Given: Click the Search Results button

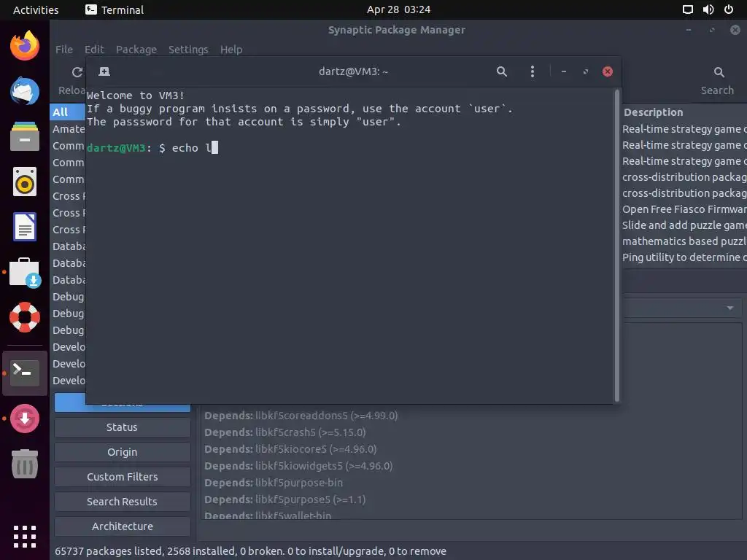Looking at the screenshot, I should coord(123,502).
